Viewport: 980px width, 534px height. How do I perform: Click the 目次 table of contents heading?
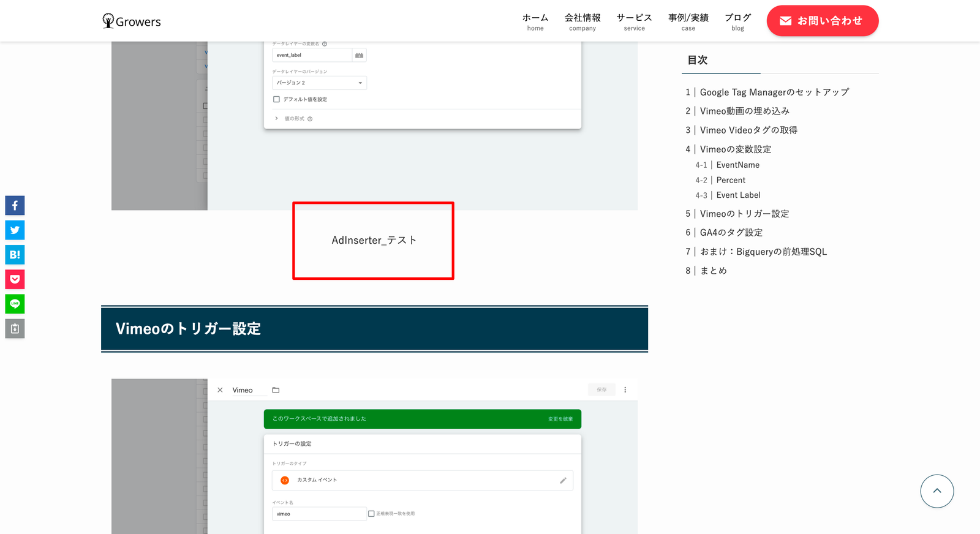click(698, 60)
